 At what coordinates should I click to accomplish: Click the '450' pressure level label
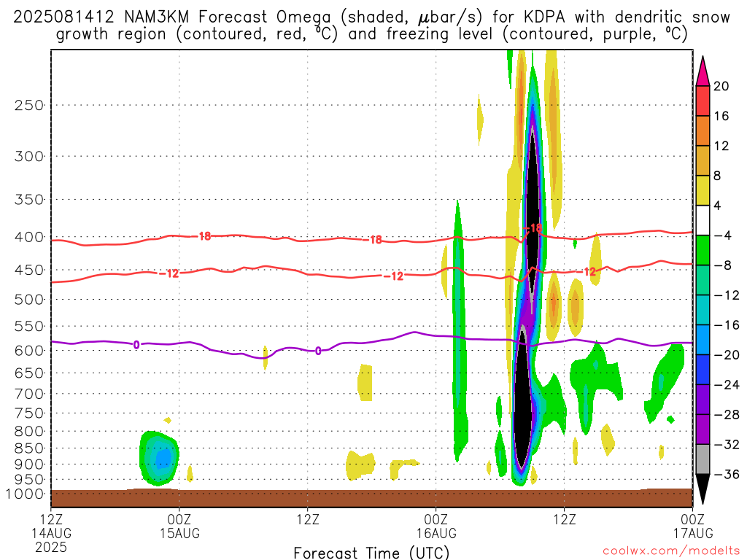(28, 270)
